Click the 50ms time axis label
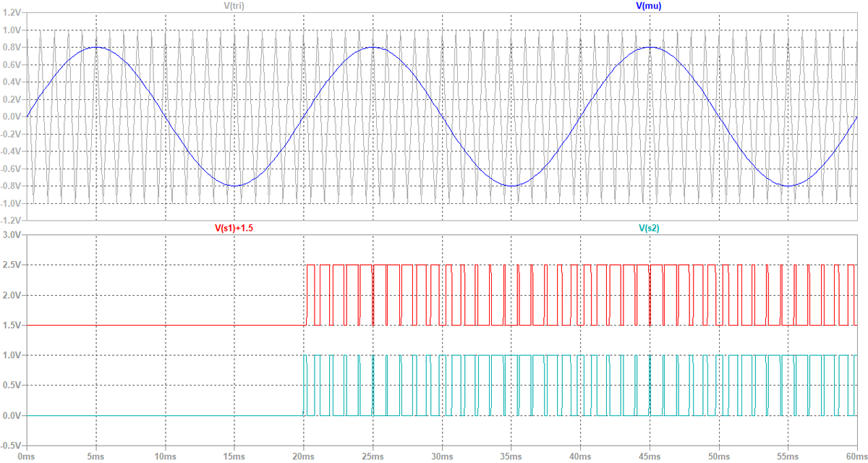 click(719, 457)
